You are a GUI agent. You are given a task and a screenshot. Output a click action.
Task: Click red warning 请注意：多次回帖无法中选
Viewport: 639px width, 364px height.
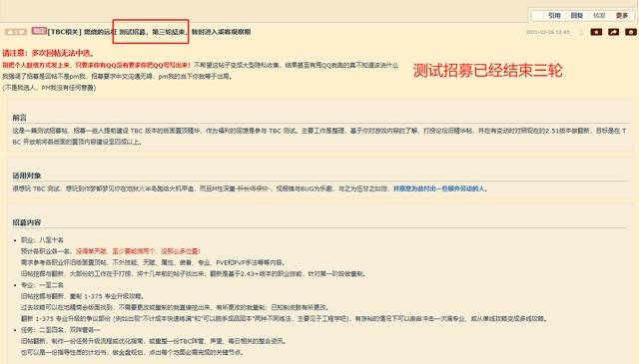pos(48,53)
